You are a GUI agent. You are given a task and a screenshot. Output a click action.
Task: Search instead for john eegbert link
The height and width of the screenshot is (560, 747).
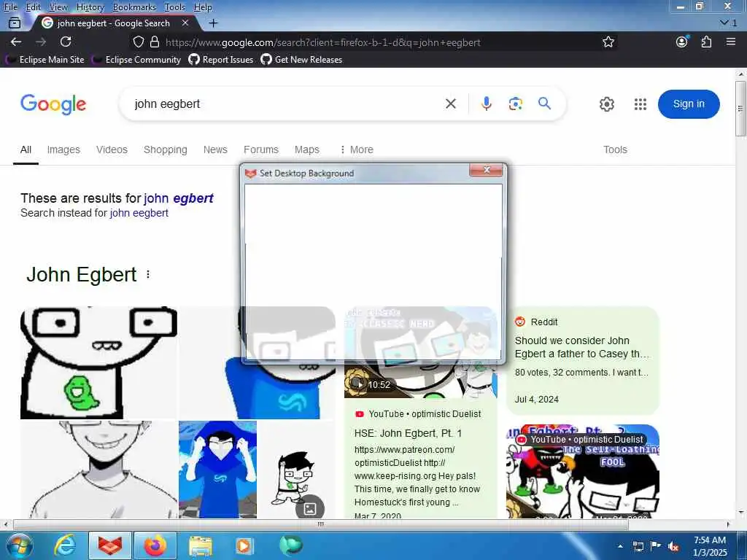[x=139, y=213]
